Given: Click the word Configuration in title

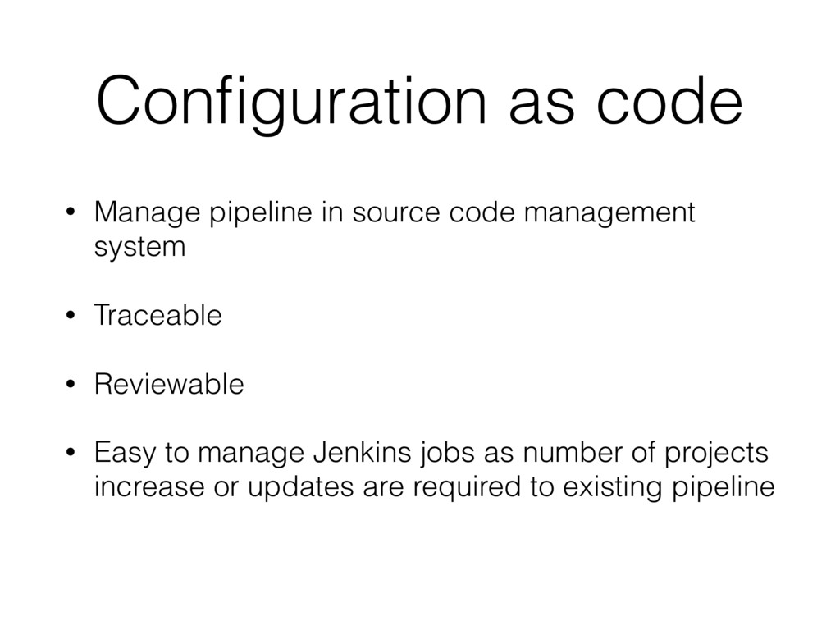Looking at the screenshot, I should [x=292, y=102].
